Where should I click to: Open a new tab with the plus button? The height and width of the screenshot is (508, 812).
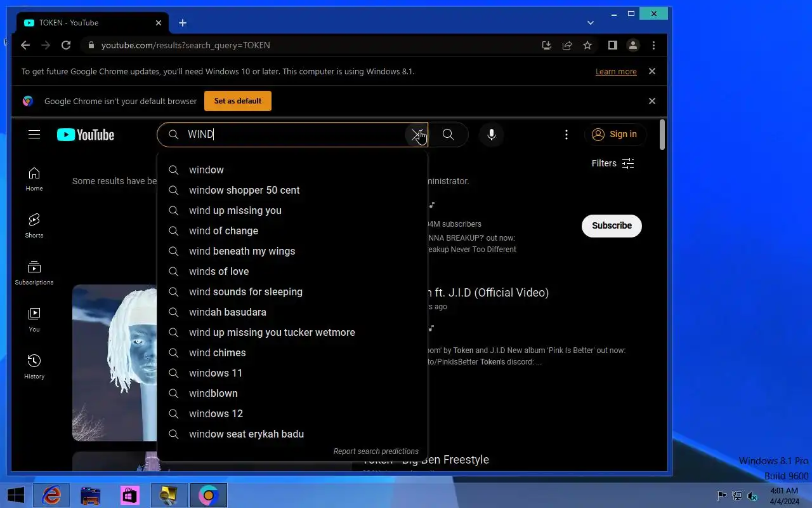183,23
